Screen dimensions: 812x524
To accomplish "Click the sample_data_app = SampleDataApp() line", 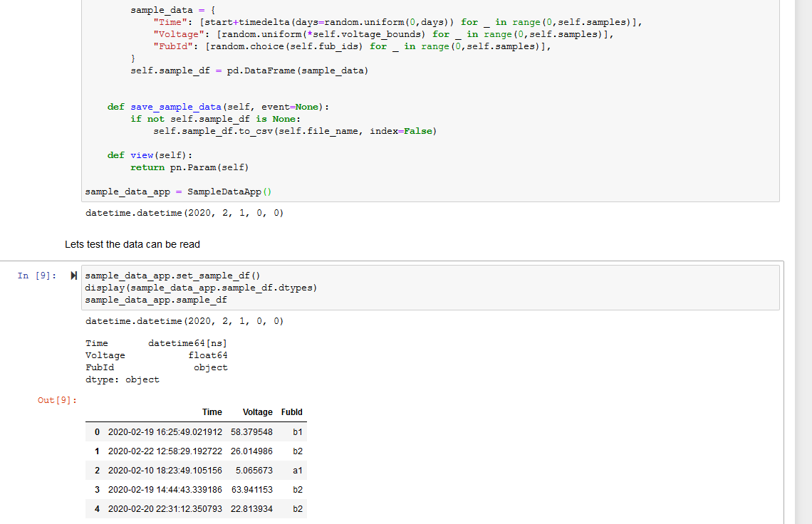I will point(178,192).
